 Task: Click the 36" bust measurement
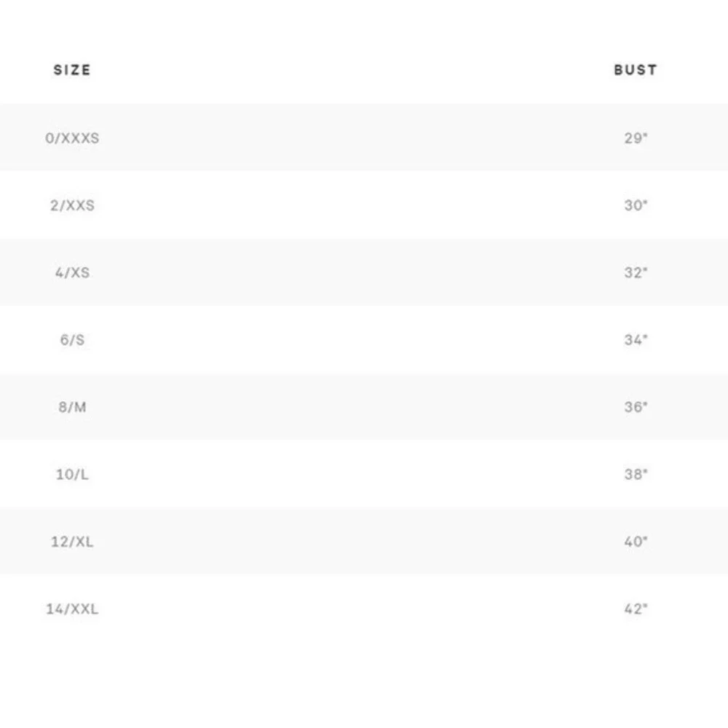point(636,407)
